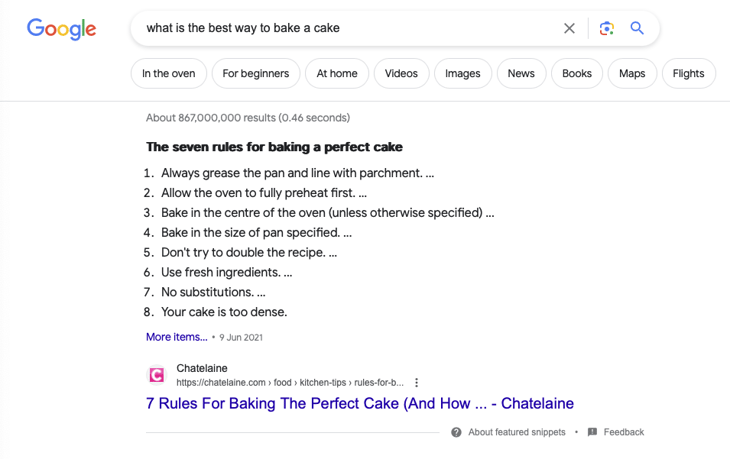Click the Chatelaine site favicon
Viewport: 730px width, 459px height.
click(157, 375)
